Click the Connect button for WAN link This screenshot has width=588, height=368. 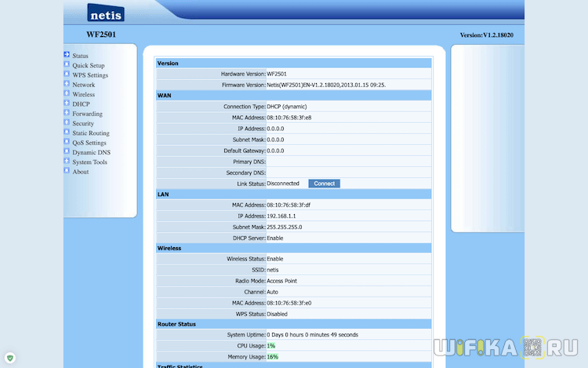(x=325, y=184)
